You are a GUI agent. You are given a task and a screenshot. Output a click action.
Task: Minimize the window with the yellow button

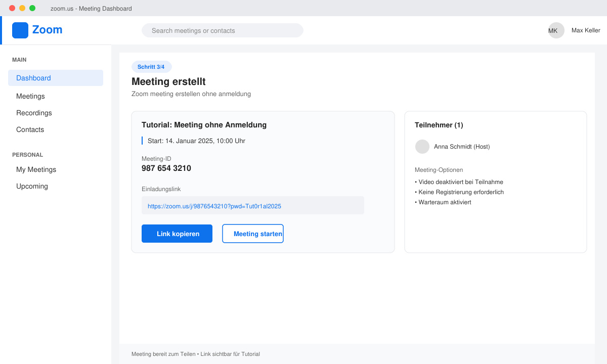22,8
